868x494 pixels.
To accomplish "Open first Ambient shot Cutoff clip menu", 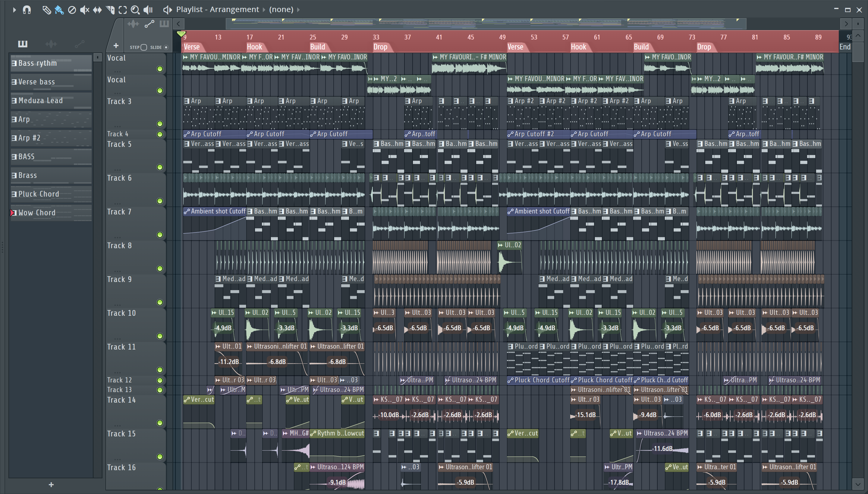I will point(187,211).
